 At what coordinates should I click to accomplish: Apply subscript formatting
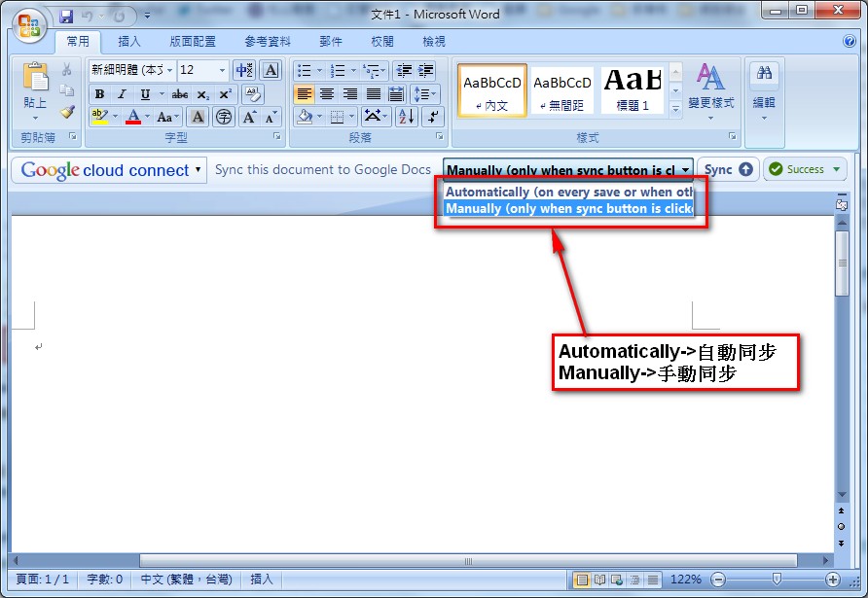(203, 94)
